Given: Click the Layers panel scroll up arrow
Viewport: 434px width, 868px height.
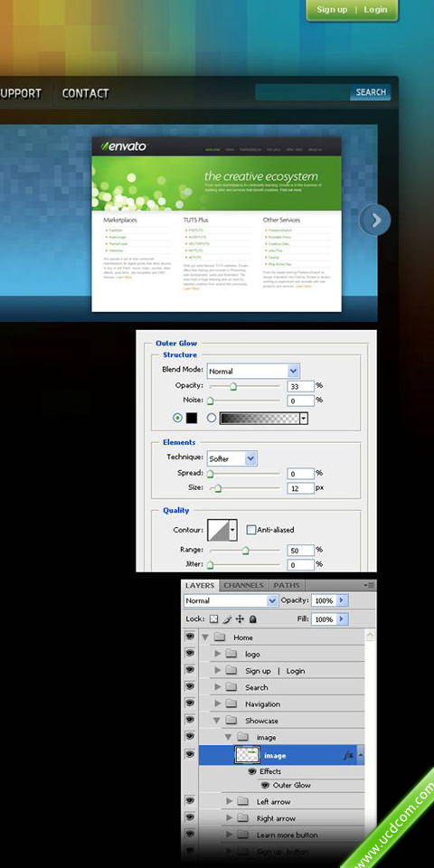Looking at the screenshot, I should pos(371,636).
